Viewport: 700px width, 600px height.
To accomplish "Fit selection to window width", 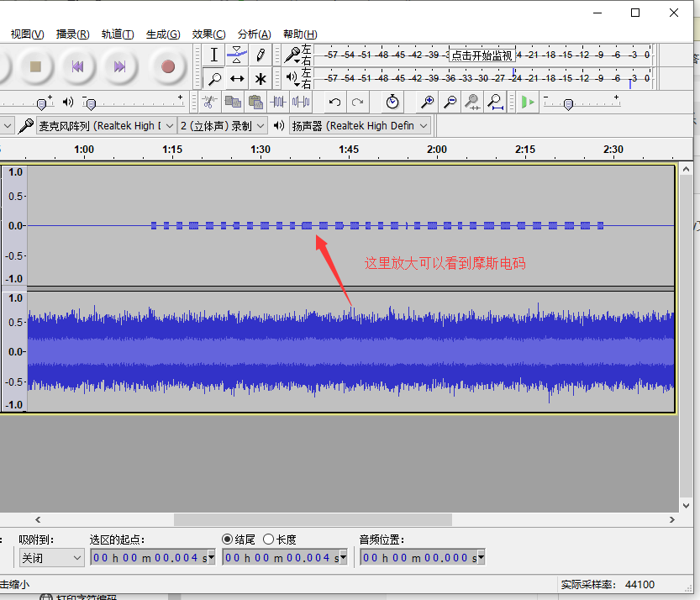I will click(x=472, y=103).
